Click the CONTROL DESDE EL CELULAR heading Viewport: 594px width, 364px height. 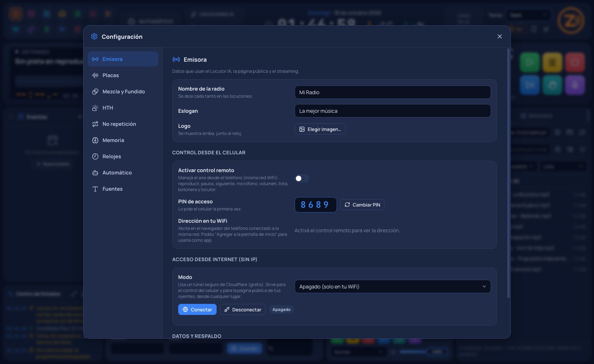pos(209,152)
